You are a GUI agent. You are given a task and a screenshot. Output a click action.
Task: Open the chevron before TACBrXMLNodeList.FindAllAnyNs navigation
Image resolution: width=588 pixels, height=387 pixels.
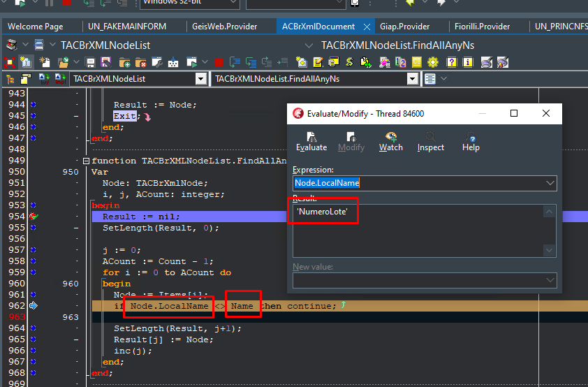[309, 45]
